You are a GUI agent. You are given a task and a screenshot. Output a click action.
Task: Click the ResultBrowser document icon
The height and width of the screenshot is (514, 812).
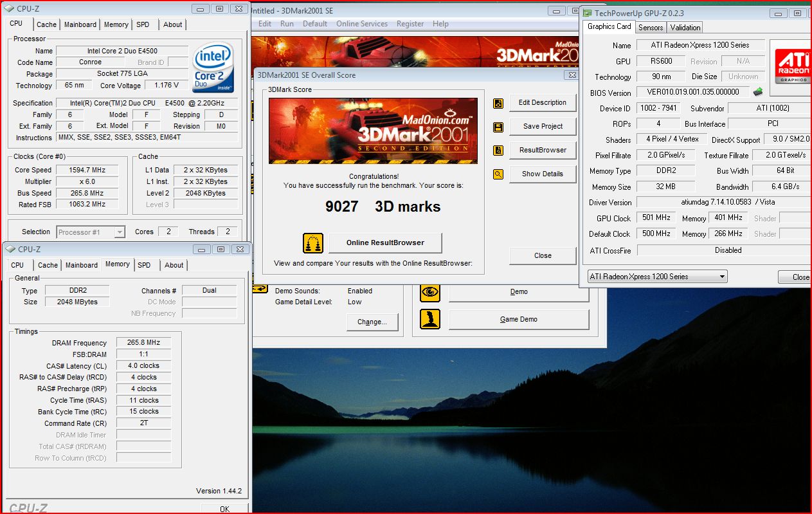click(498, 151)
